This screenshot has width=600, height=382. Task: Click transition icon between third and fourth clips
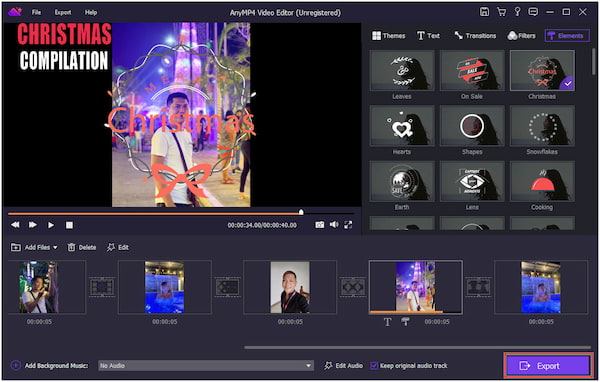tap(353, 287)
